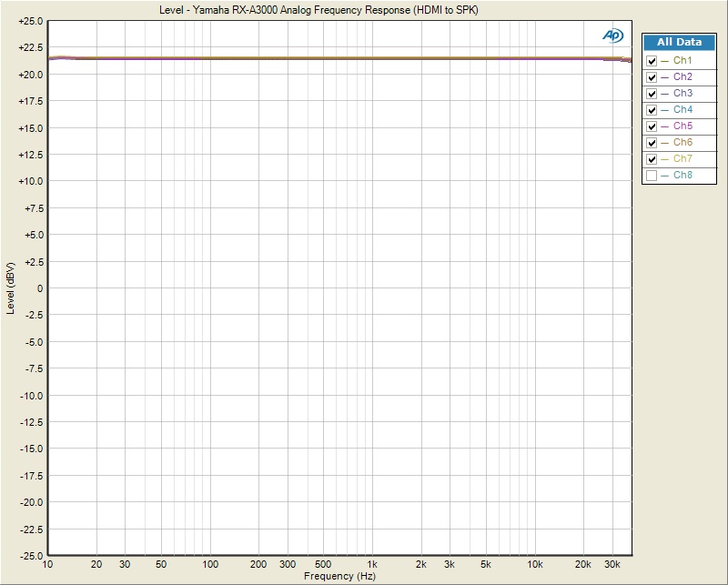Image resolution: width=728 pixels, height=585 pixels.
Task: Select the Ch8 legend label
Action: (682, 175)
